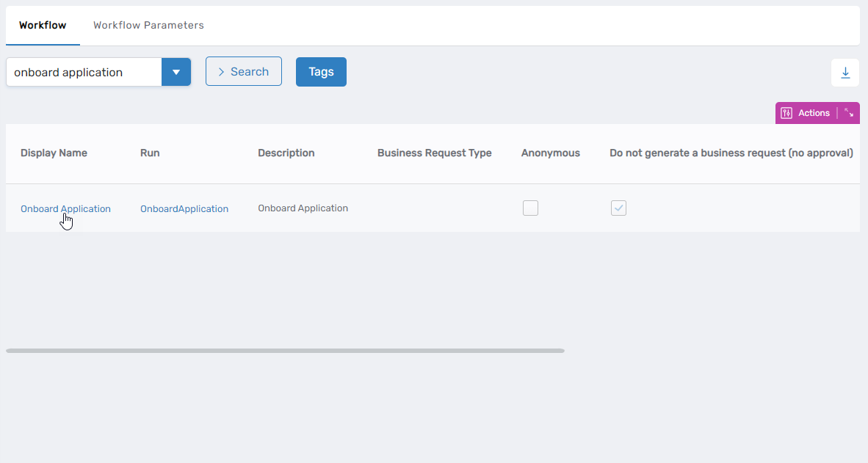Click the horizontal scrollbar below the table
Screen dimensions: 868x463
[x=285, y=351]
